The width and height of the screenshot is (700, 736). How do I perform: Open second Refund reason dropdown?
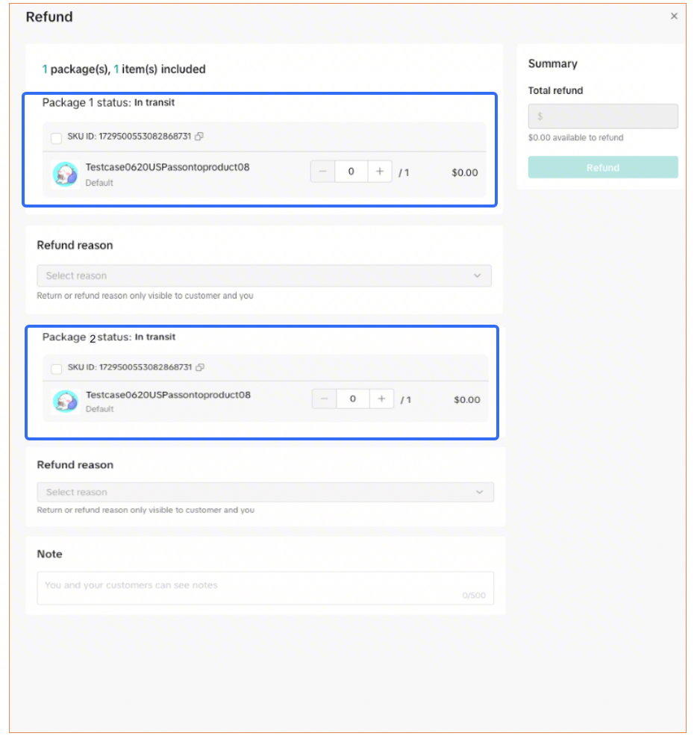265,492
